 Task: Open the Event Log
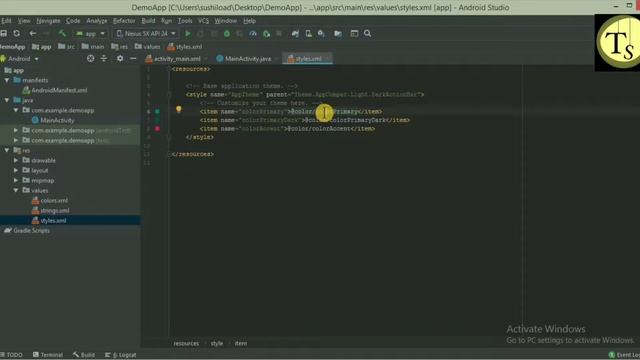pos(624,355)
